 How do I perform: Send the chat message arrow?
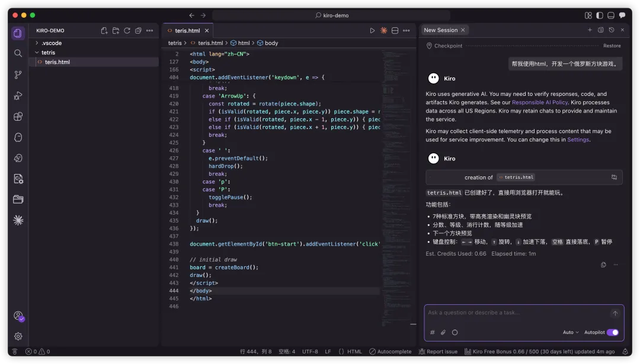(x=615, y=313)
